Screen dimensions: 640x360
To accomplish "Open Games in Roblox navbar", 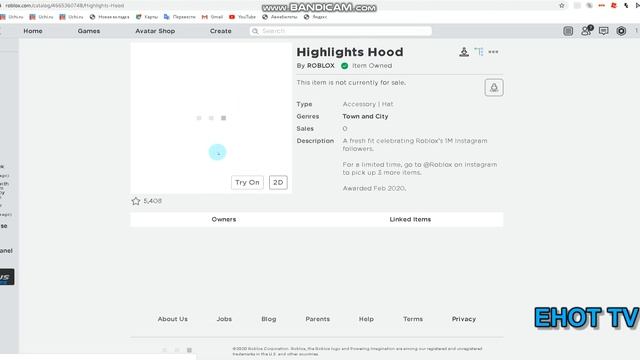I will (x=89, y=31).
